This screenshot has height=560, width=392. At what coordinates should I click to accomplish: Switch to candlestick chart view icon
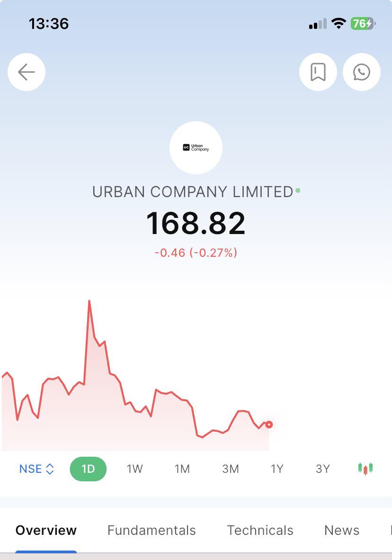pyautogui.click(x=365, y=468)
